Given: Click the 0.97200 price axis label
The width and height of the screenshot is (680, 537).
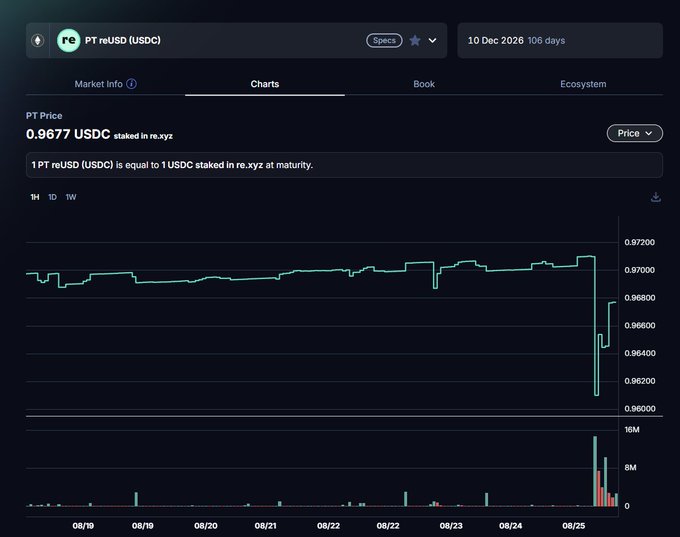Looking at the screenshot, I should [640, 242].
